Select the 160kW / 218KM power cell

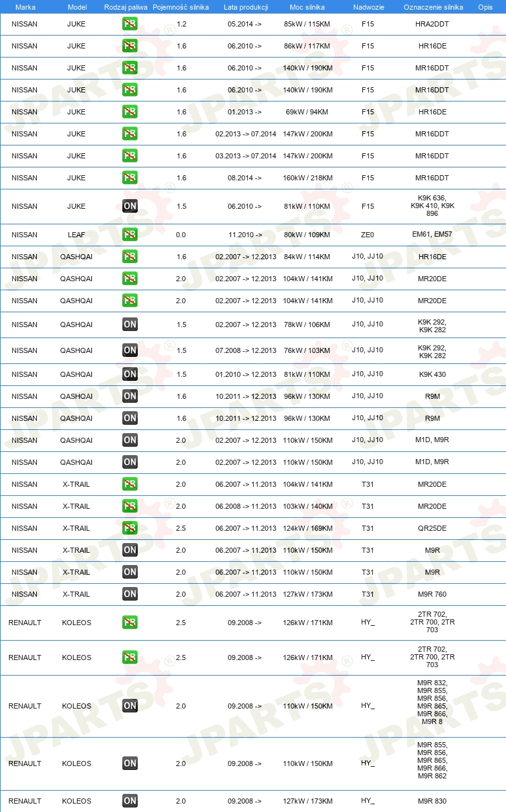[308, 178]
